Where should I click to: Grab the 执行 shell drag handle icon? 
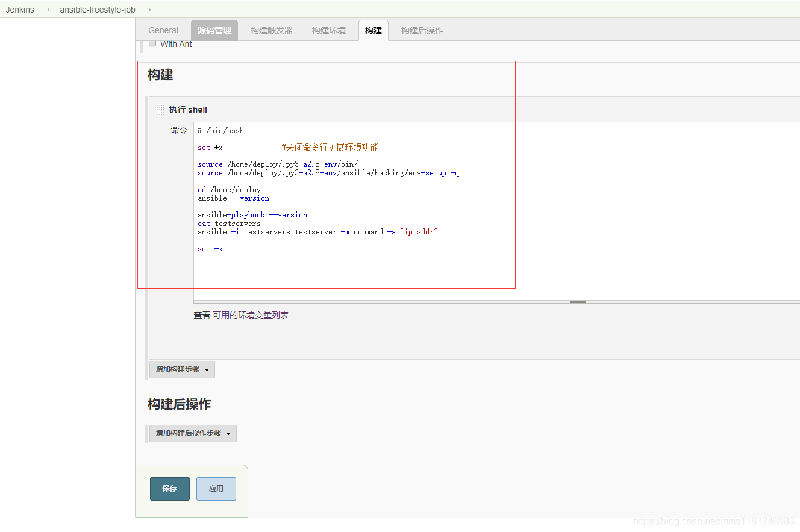[160, 110]
